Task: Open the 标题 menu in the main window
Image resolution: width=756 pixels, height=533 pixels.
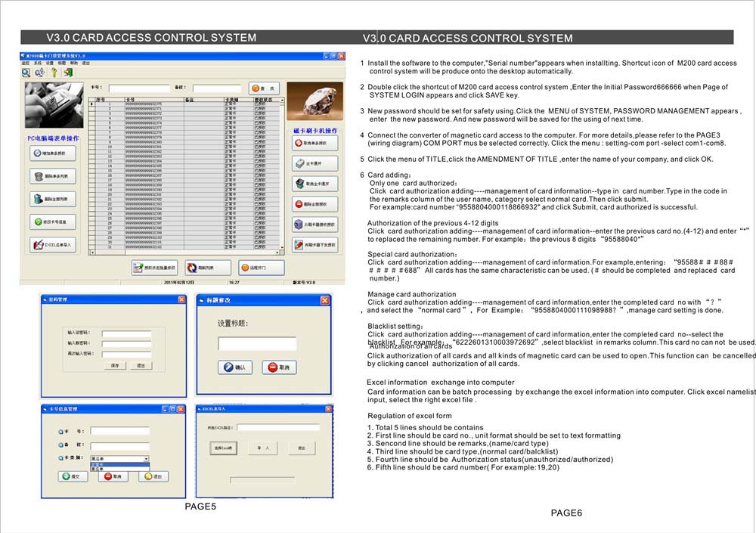Action: [x=62, y=64]
